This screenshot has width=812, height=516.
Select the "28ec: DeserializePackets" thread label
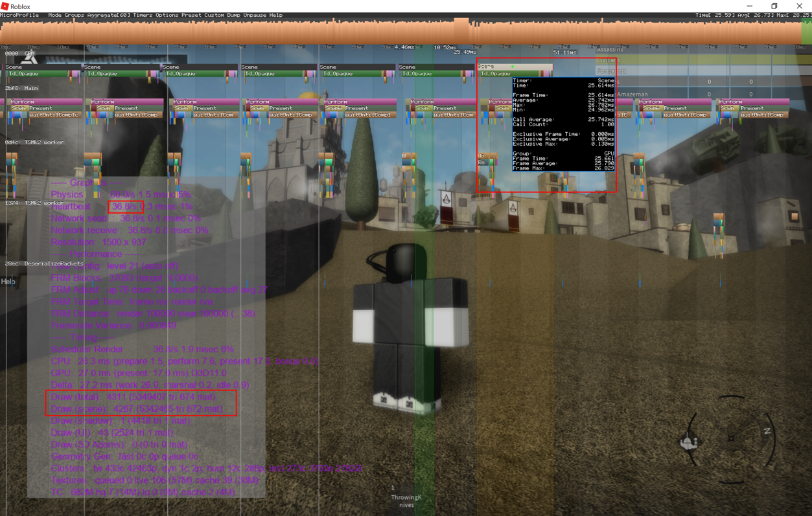pos(43,264)
